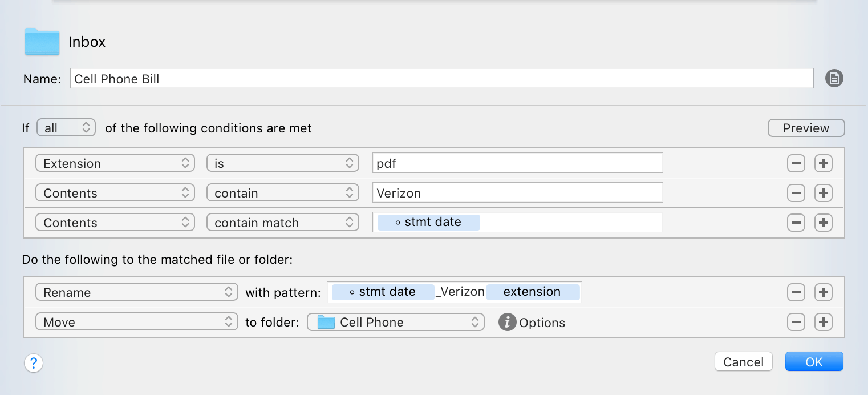Click the '_Verizon' text in the rename pattern
Image resolution: width=868 pixels, height=395 pixels.
[x=460, y=292]
